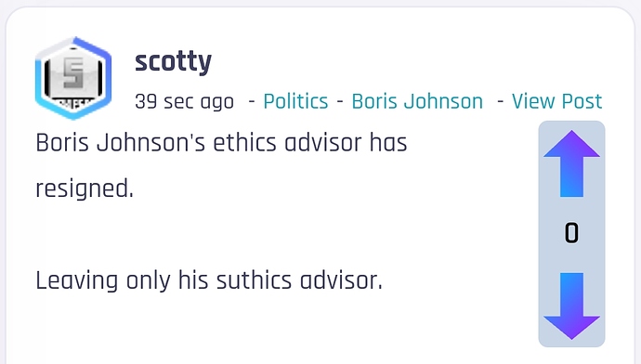This screenshot has height=364, width=641.
Task: Click the word 'resigned.' in the post
Action: click(85, 189)
